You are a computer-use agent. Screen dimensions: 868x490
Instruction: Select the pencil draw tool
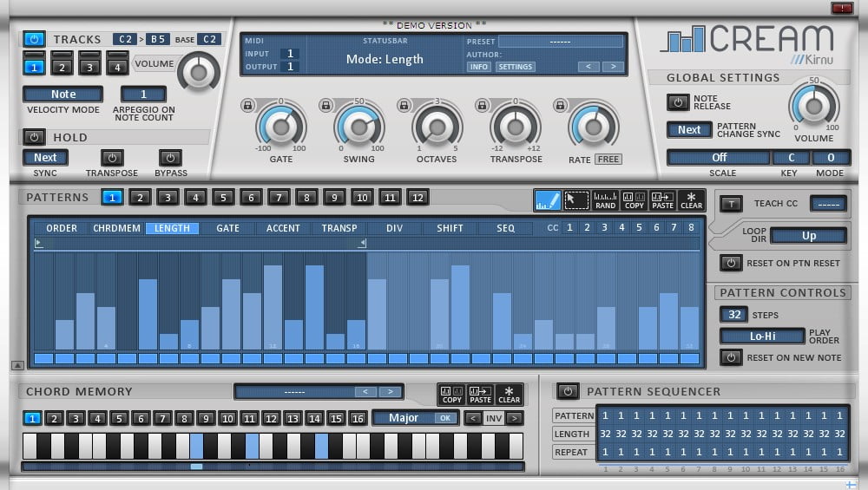pyautogui.click(x=548, y=200)
